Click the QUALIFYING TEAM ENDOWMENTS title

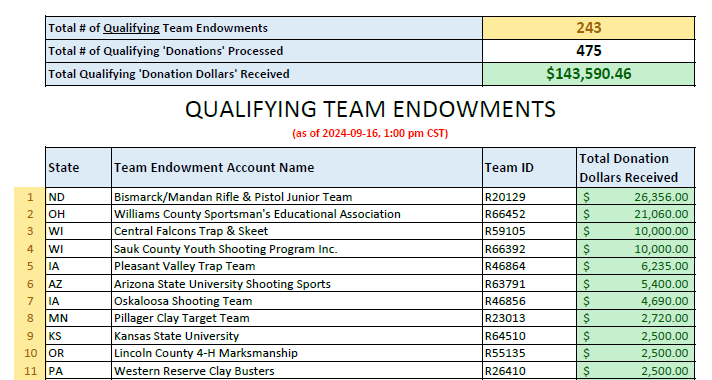(370, 109)
